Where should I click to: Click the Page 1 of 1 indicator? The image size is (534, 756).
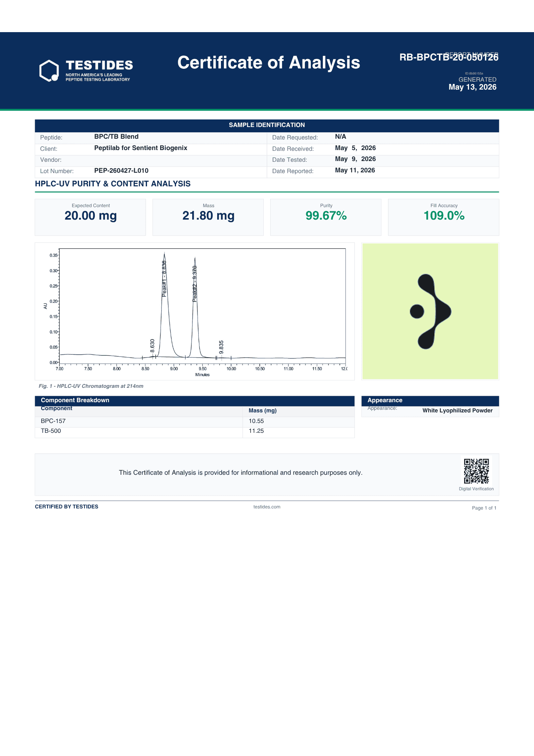(484, 508)
